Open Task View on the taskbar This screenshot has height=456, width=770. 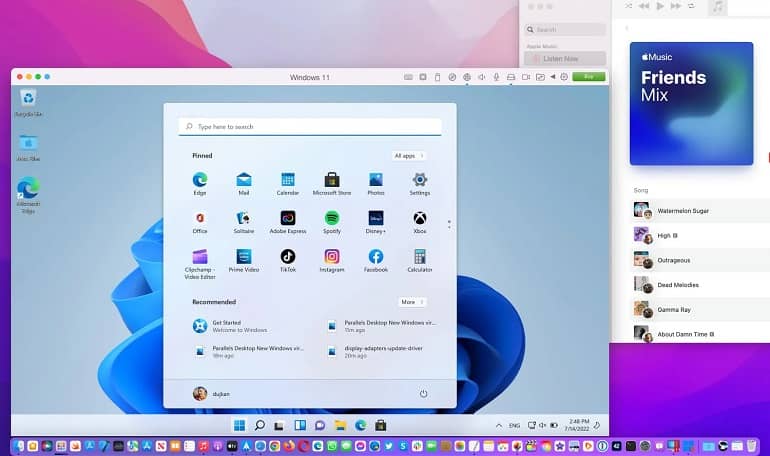(279, 426)
